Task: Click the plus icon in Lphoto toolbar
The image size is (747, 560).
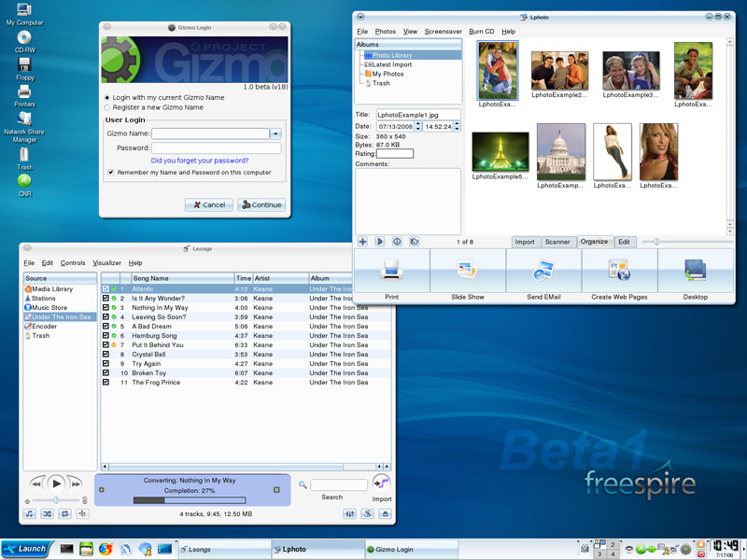Action: 362,242
